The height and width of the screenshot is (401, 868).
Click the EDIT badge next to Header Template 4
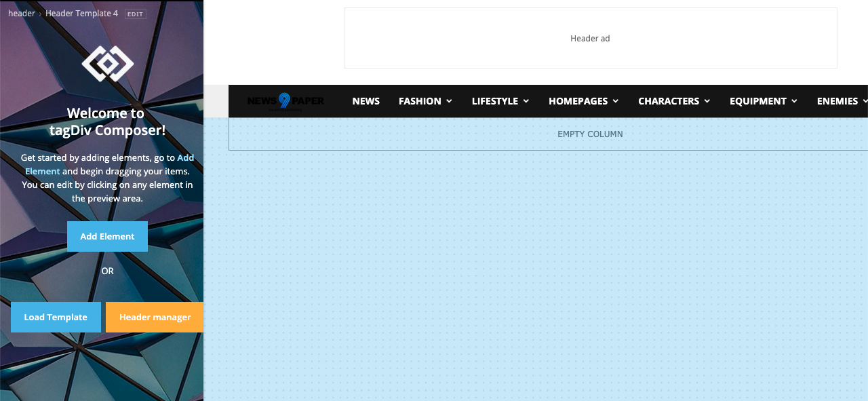click(x=135, y=14)
